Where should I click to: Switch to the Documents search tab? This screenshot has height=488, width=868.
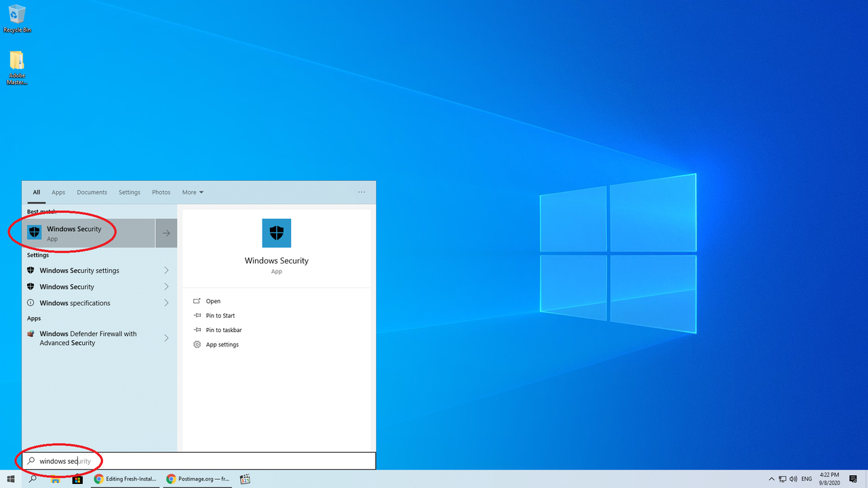tap(92, 192)
